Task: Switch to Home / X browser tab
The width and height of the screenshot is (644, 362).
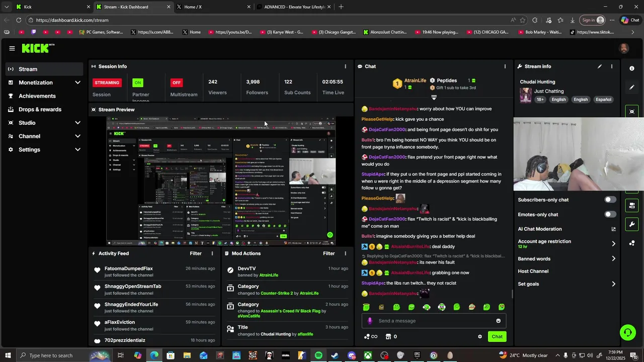Action: pos(213,7)
